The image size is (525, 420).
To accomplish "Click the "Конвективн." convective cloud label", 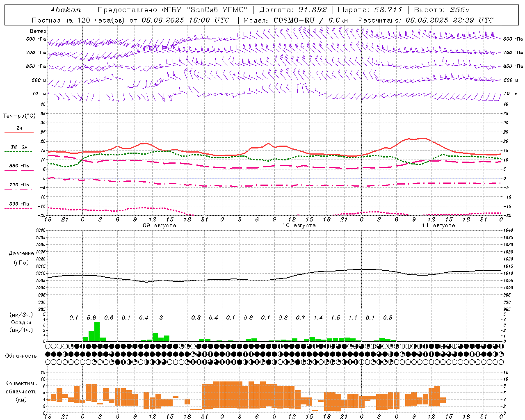I will (x=21, y=383).
